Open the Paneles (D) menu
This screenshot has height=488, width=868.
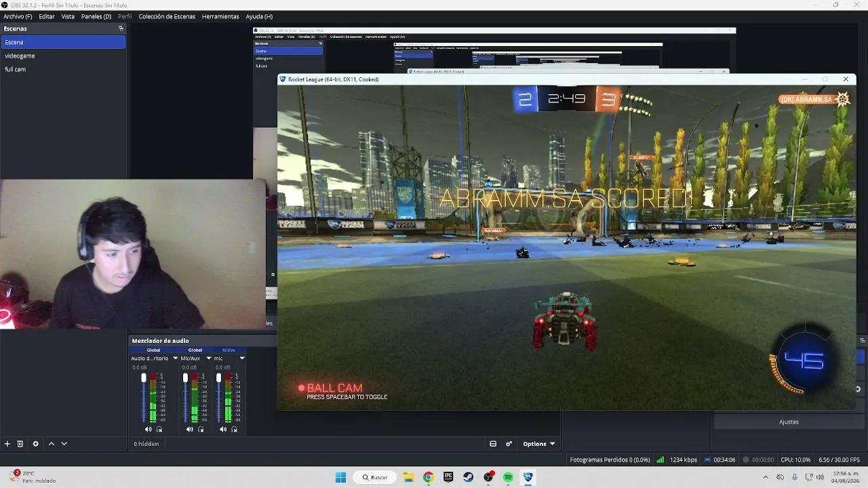[x=96, y=16]
